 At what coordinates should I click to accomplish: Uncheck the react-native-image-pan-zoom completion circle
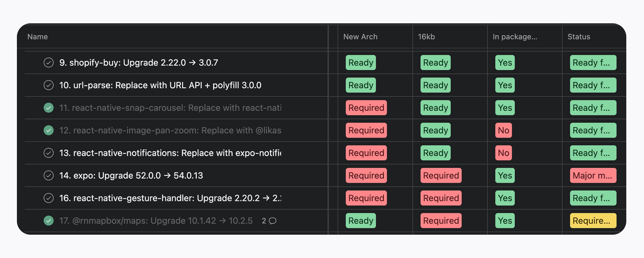(x=49, y=130)
